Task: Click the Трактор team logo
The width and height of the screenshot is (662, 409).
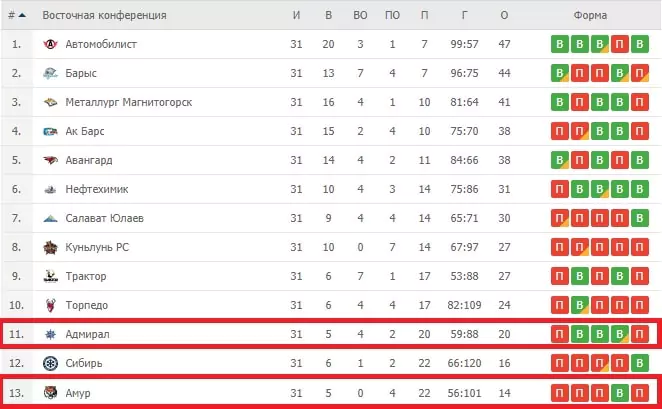Action: (x=50, y=276)
